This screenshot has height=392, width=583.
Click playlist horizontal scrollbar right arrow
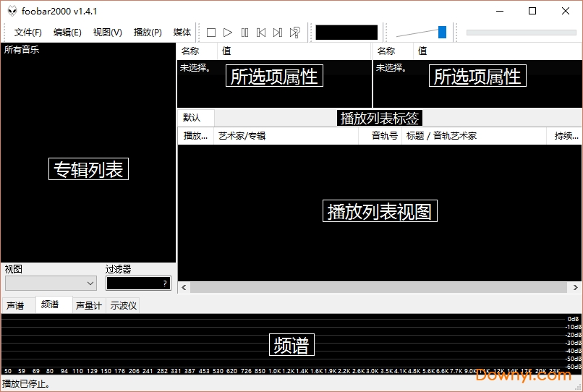575,288
